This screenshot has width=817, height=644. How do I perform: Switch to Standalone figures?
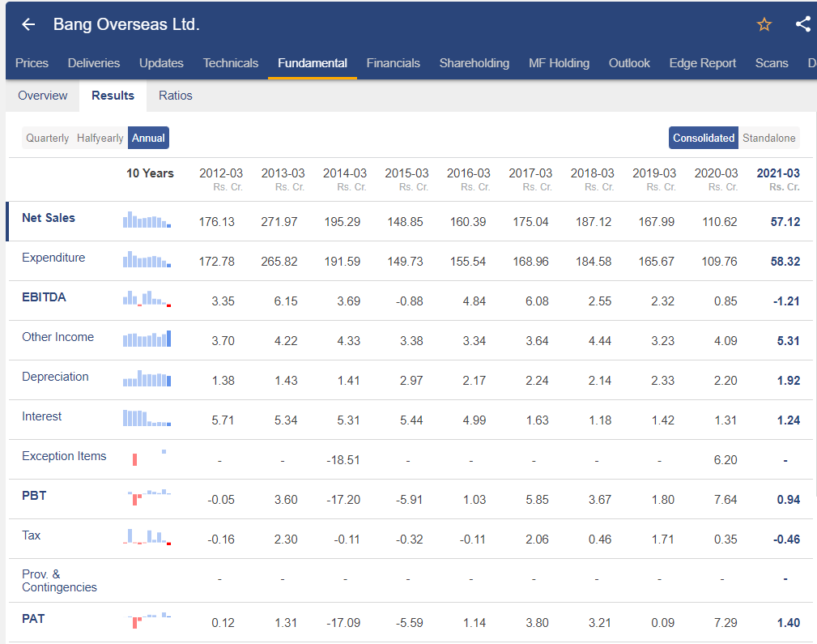(769, 138)
